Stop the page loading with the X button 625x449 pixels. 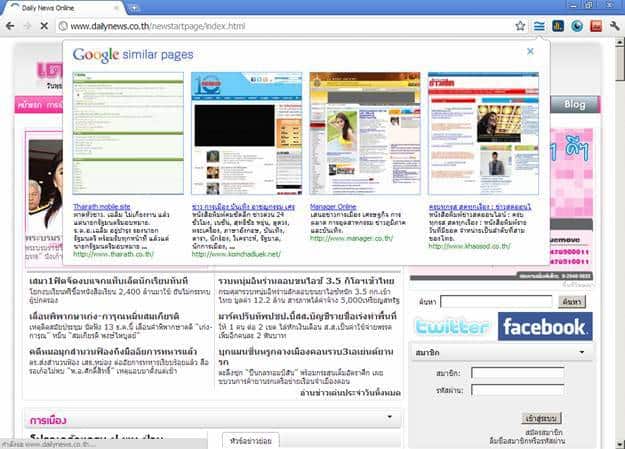[x=46, y=25]
